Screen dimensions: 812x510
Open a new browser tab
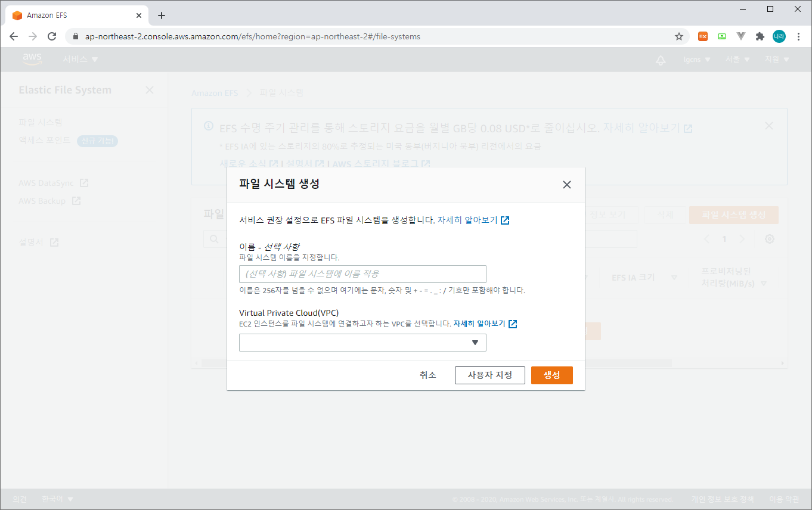(162, 15)
